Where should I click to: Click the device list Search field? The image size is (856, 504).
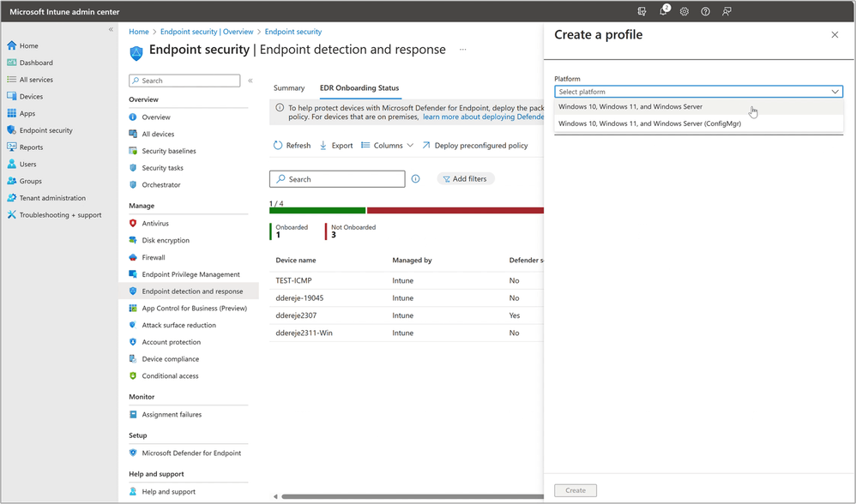click(x=337, y=179)
